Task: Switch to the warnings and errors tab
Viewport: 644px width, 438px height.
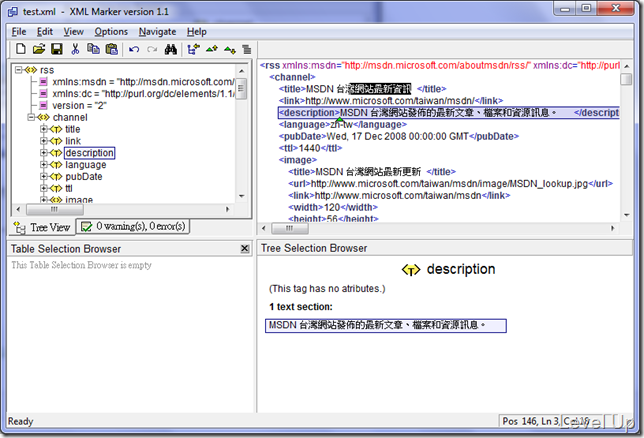Action: pyautogui.click(x=133, y=226)
